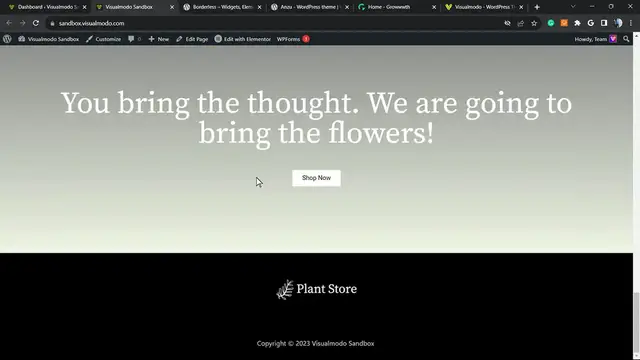Open the admin bar search magnifier

626,39
